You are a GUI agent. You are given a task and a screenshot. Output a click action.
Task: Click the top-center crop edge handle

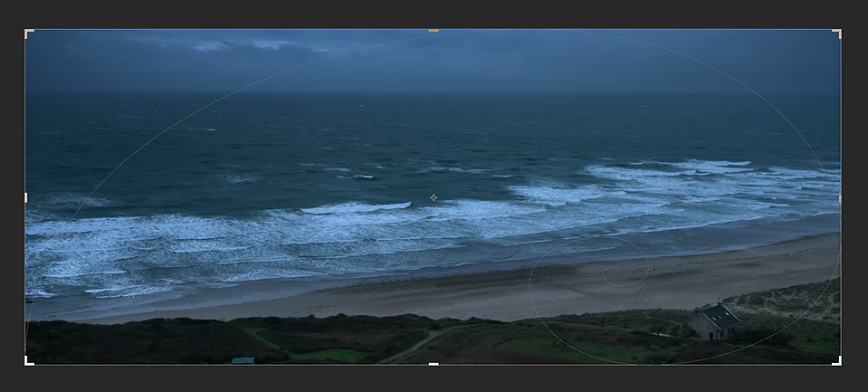434,31
